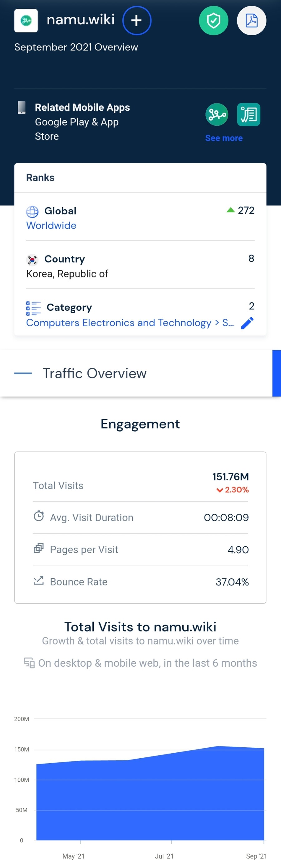The image size is (281, 868).
Task: Open the second related app checklist icon
Action: pos(249,115)
